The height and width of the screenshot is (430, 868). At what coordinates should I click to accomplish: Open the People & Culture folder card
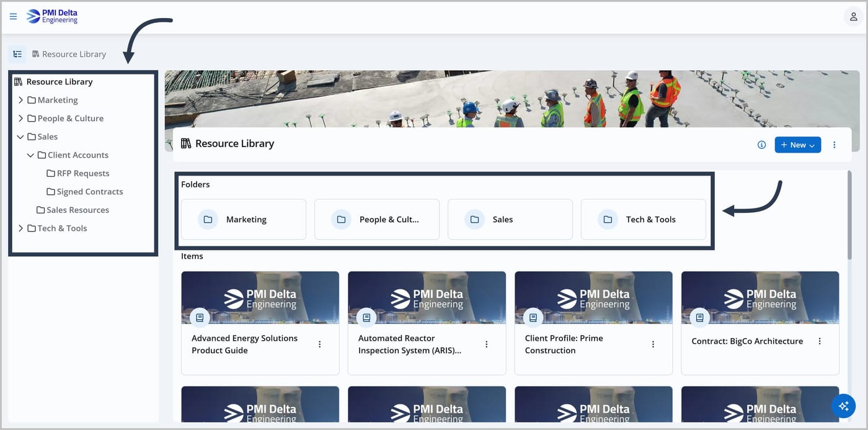377,219
